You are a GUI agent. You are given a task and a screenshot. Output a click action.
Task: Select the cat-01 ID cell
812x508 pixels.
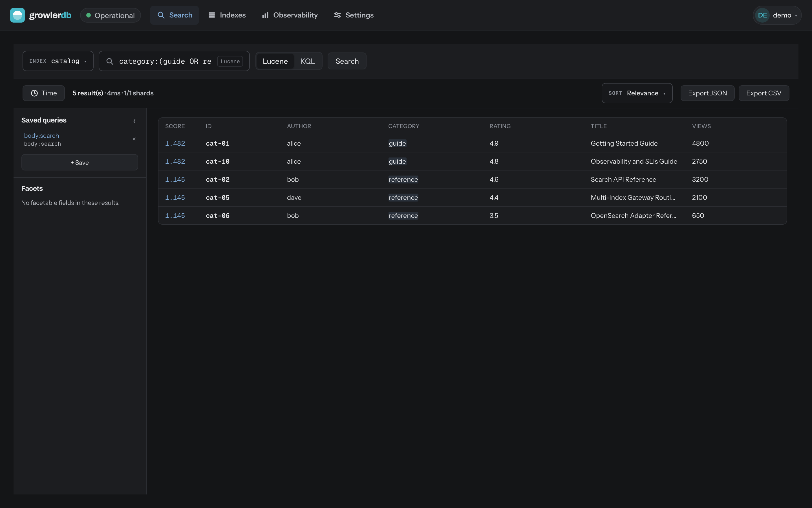point(217,143)
